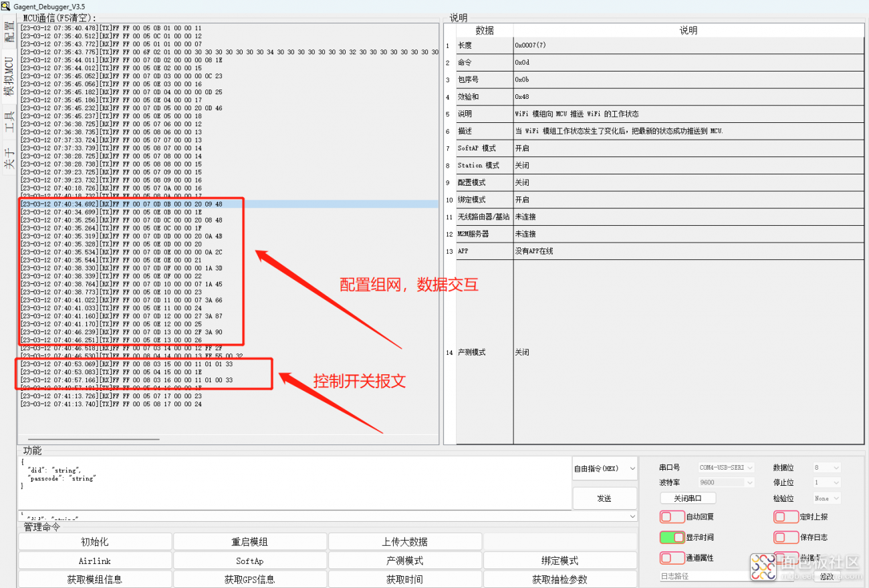Select log row 07:41:13.726 RX
This screenshot has width=869, height=588.
point(228,396)
